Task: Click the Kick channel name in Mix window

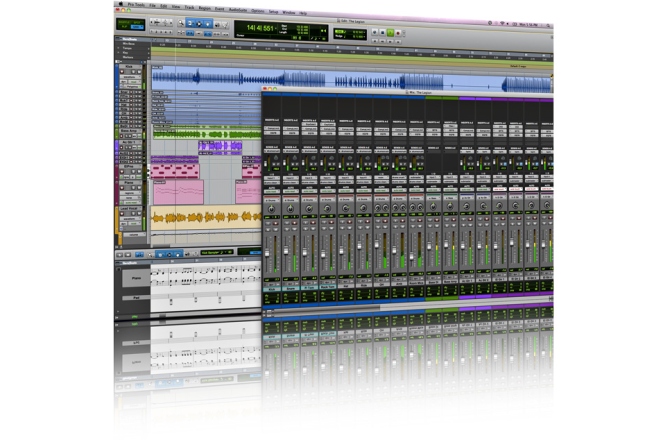Action: click(x=272, y=289)
